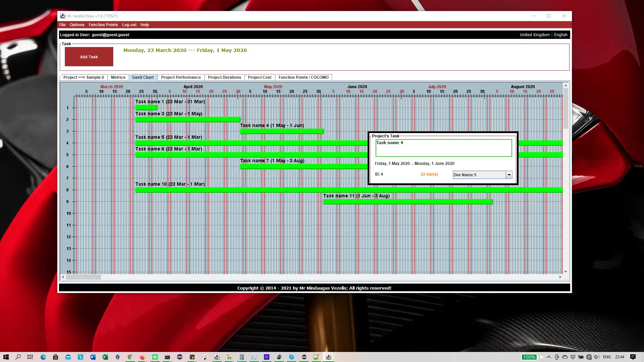The height and width of the screenshot is (362, 644).
Task: Open the Function Points / COCOMO tab
Action: click(303, 77)
